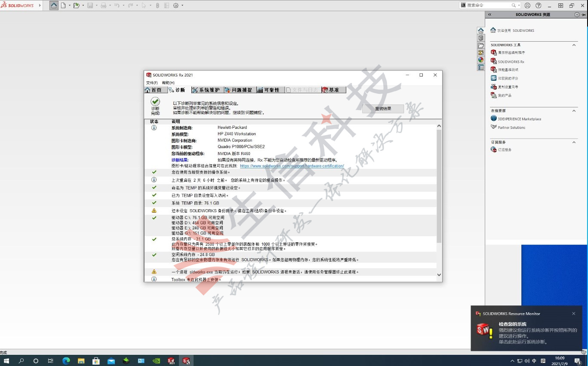Open the user login icon in the title bar
Viewport: 588px width, 366px height.
coord(528,6)
